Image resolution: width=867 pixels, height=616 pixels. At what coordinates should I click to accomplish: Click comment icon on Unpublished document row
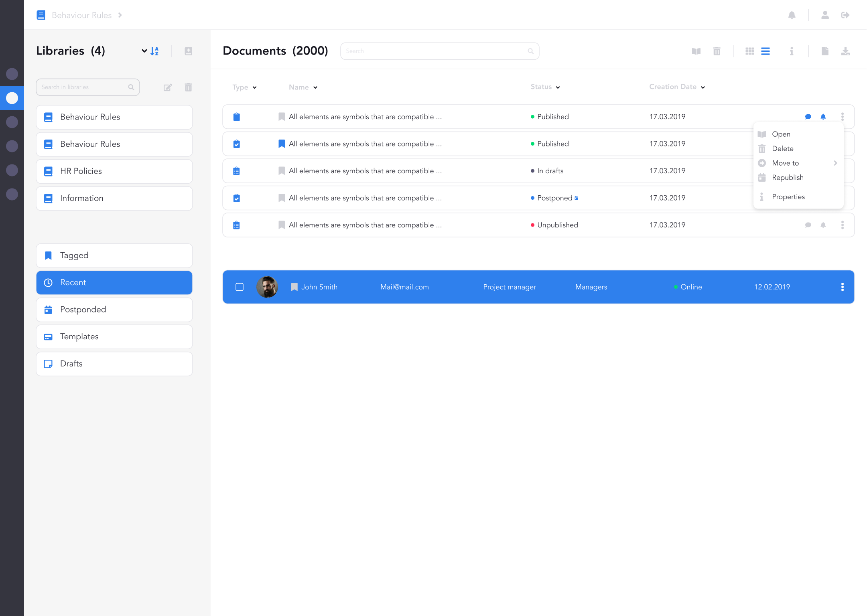808,225
